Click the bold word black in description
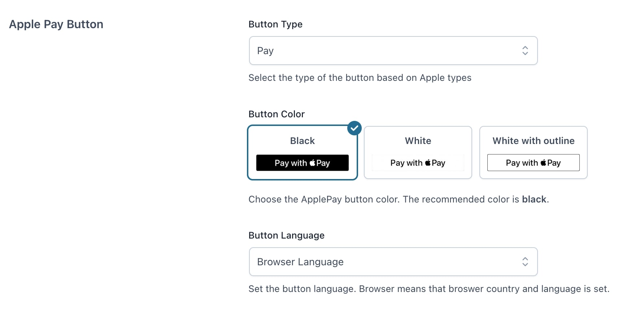The image size is (644, 314). (x=534, y=199)
